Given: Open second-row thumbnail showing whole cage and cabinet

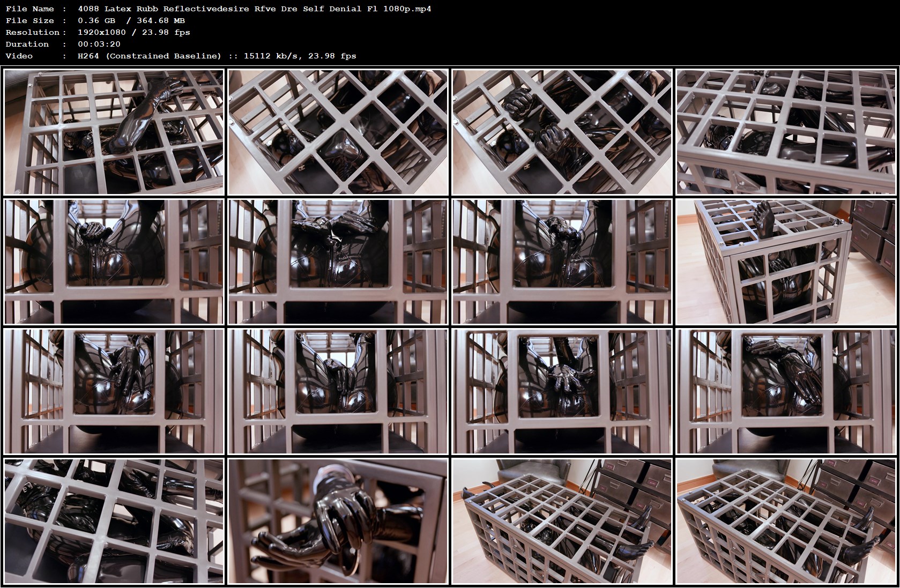Looking at the screenshot, I should click(x=786, y=262).
